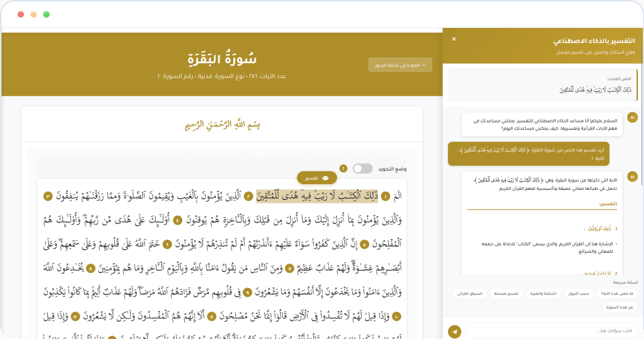
Task: Click the green macOS traffic light button
Action: pos(46,15)
